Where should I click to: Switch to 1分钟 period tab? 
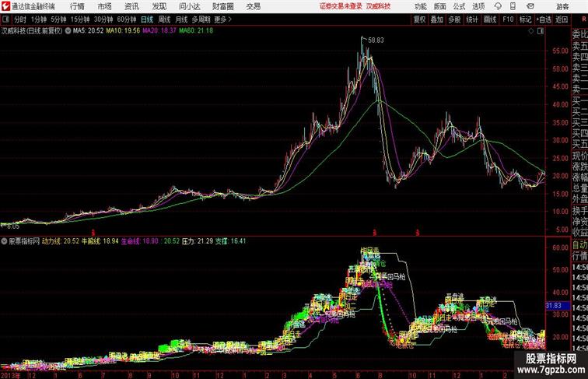coord(39,19)
